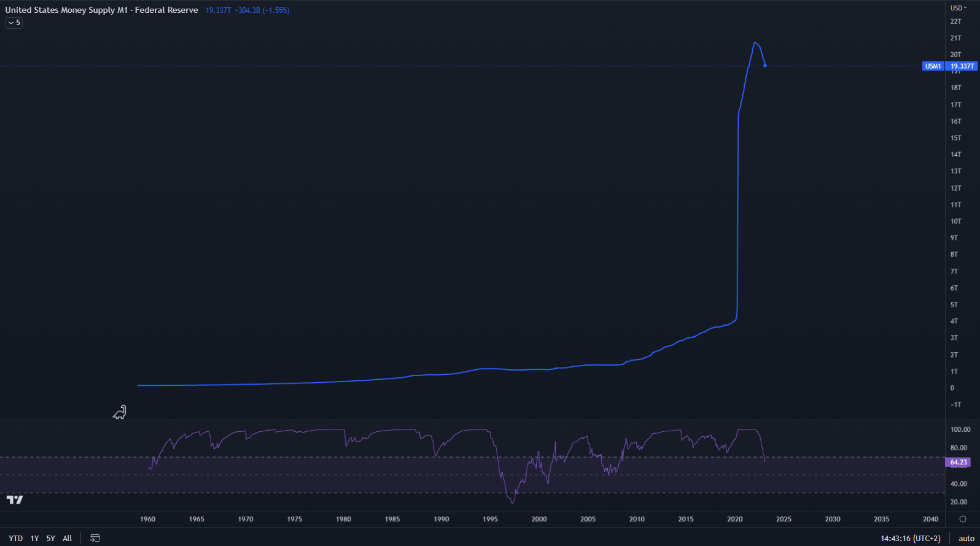
Task: Switch to the 5Y time range
Action: coord(51,538)
